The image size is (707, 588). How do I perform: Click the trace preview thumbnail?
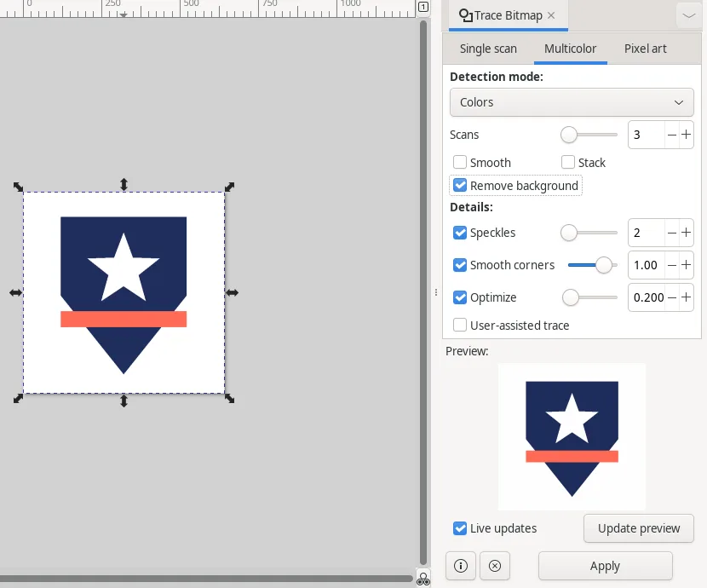572,436
